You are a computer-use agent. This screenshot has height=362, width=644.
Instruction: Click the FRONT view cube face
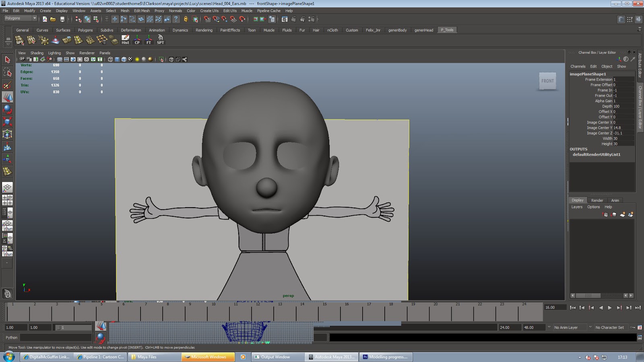coord(547,81)
